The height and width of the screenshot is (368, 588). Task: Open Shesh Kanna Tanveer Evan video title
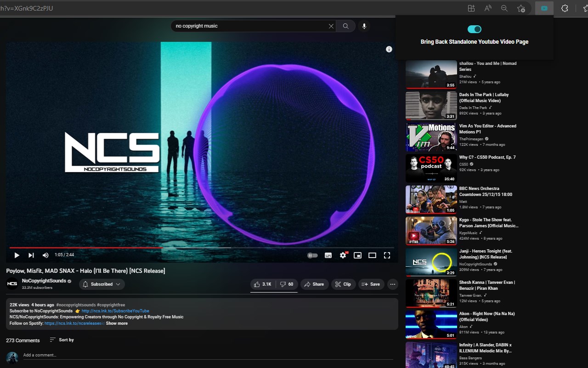pos(487,285)
